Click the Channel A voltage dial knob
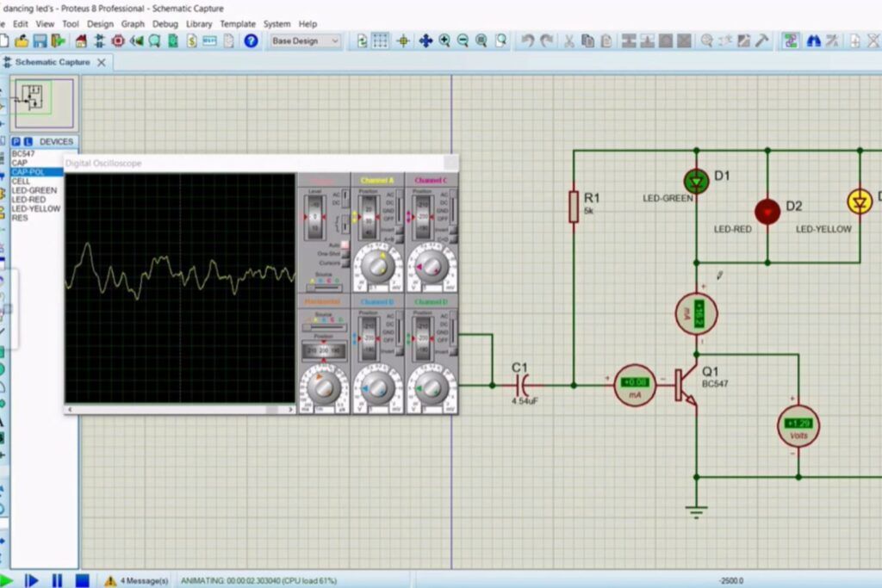Image resolution: width=882 pixels, height=588 pixels. [376, 268]
